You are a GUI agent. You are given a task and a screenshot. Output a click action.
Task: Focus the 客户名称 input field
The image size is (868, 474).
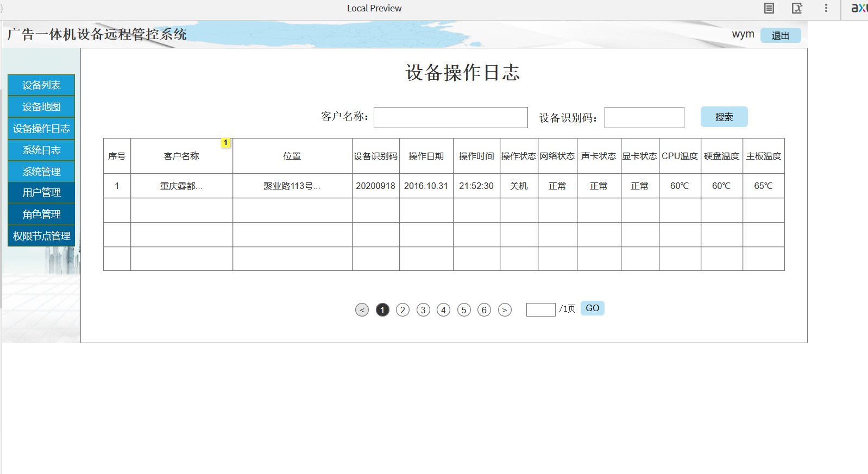pyautogui.click(x=451, y=117)
